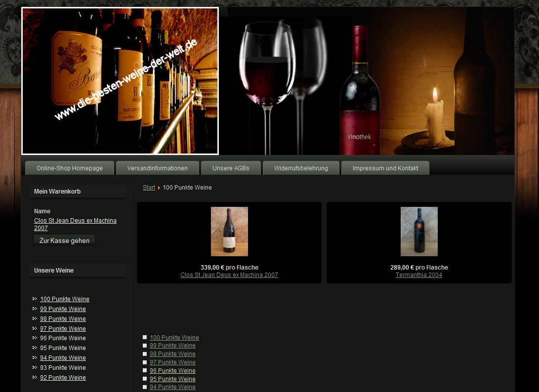The height and width of the screenshot is (392, 539).
Task: Click the 100 Punkte Weine breadcrumb text
Action: (187, 188)
